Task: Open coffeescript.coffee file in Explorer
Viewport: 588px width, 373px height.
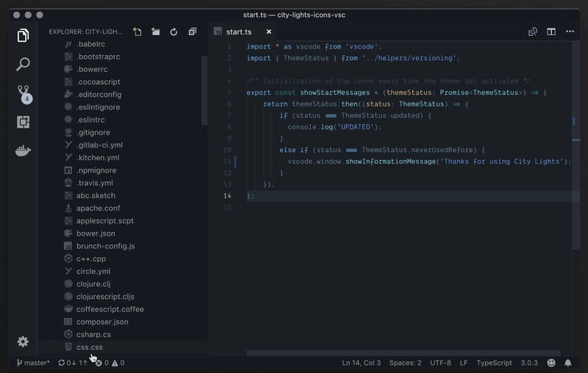Action: coord(122,309)
